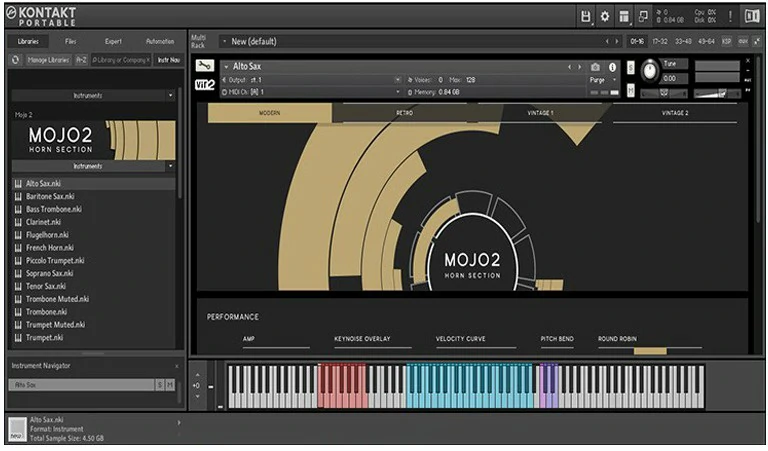
Task: Toggle the Instr Nav button
Action: click(x=168, y=60)
